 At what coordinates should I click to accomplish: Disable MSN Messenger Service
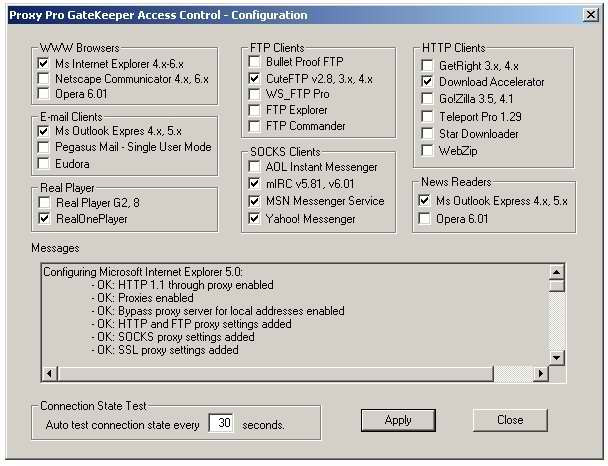tap(254, 201)
